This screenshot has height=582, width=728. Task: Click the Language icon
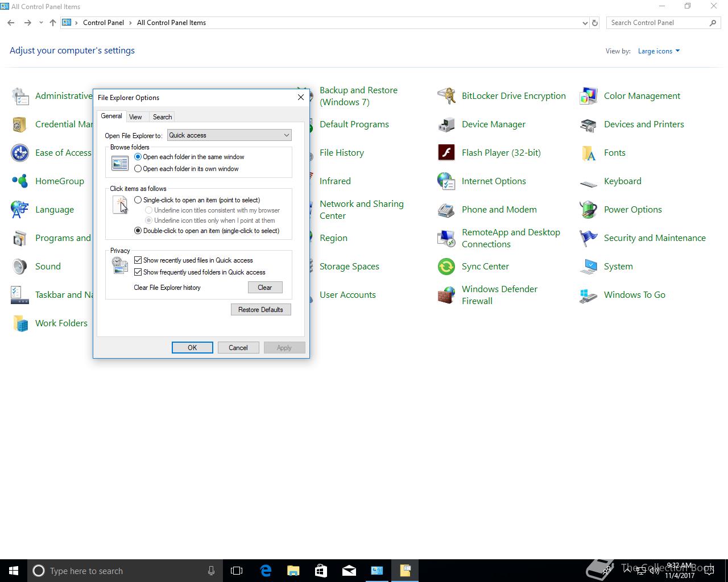[20, 210]
